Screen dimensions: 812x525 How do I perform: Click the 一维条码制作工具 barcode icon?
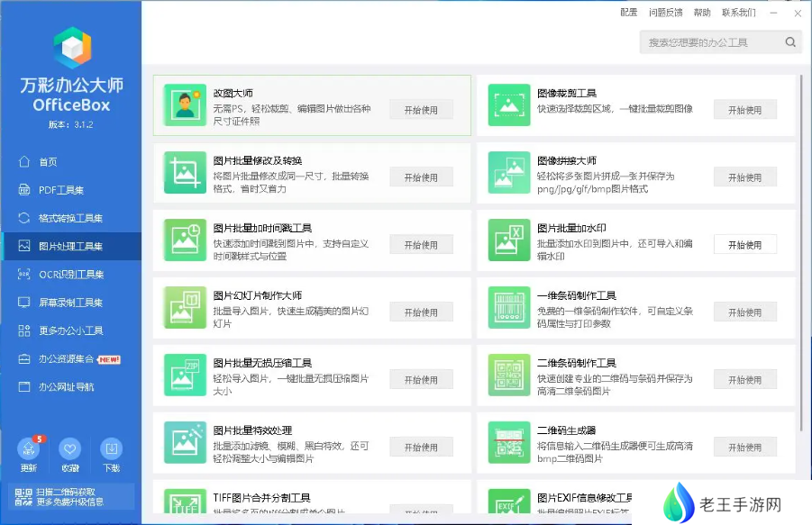509,308
